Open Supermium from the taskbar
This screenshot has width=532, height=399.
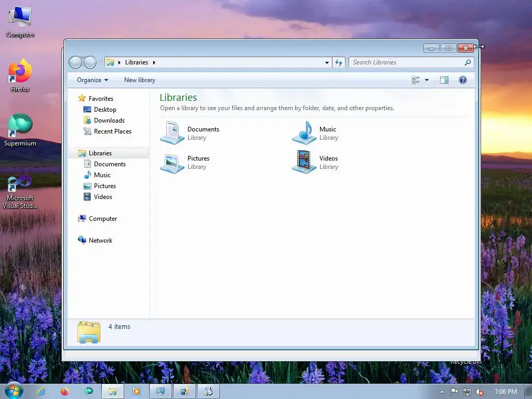coord(89,391)
